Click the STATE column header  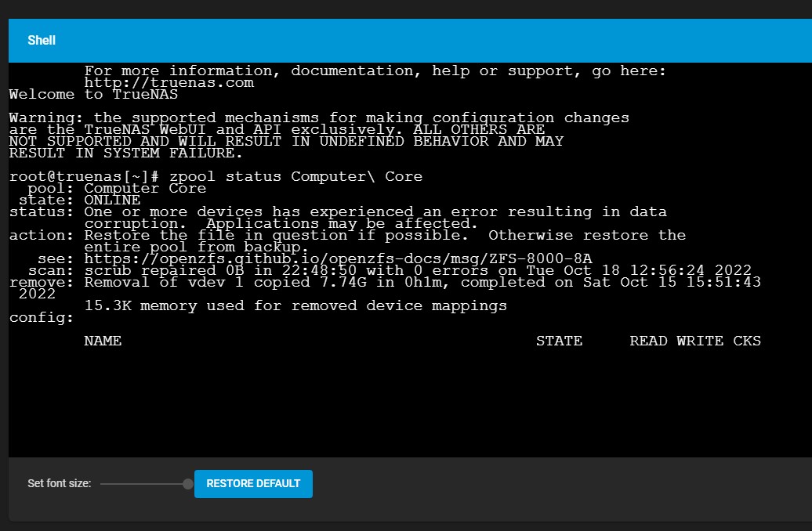pos(559,341)
